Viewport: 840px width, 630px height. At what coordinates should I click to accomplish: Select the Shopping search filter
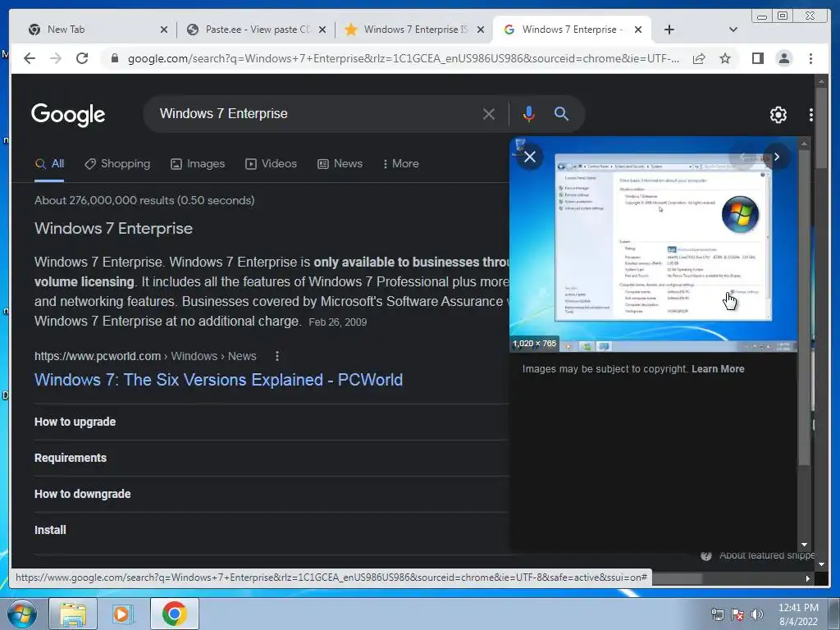pos(117,164)
